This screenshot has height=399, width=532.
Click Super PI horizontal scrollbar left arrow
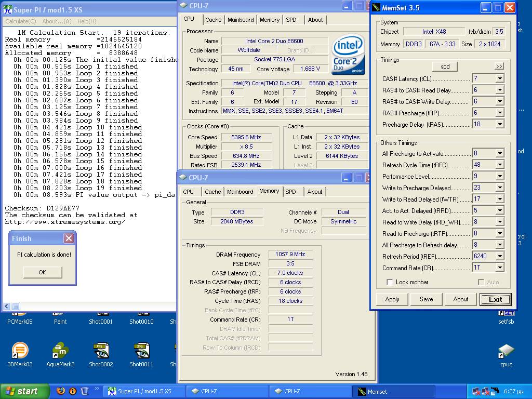(6, 307)
